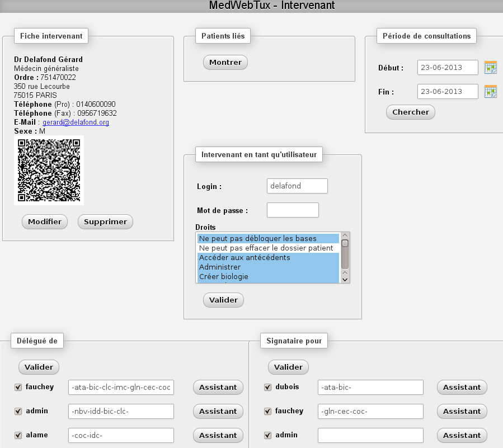This screenshot has height=448, width=503.
Task: Open the calendar picker for the Début date
Action: coord(490,68)
